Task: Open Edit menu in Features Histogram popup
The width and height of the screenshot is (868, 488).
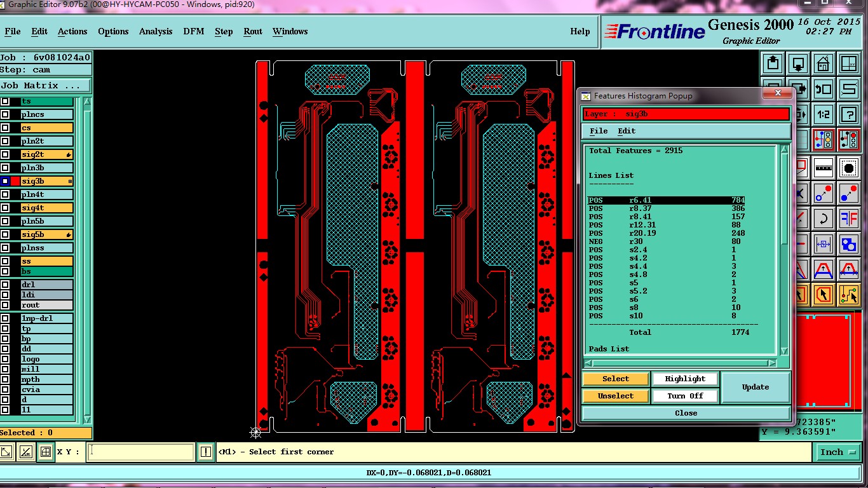Action: click(x=627, y=131)
